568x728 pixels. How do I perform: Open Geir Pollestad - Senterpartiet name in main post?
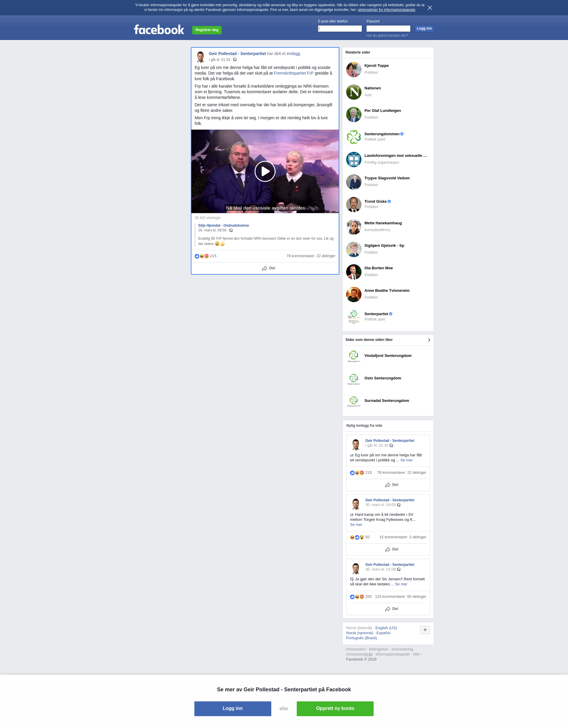pos(237,54)
